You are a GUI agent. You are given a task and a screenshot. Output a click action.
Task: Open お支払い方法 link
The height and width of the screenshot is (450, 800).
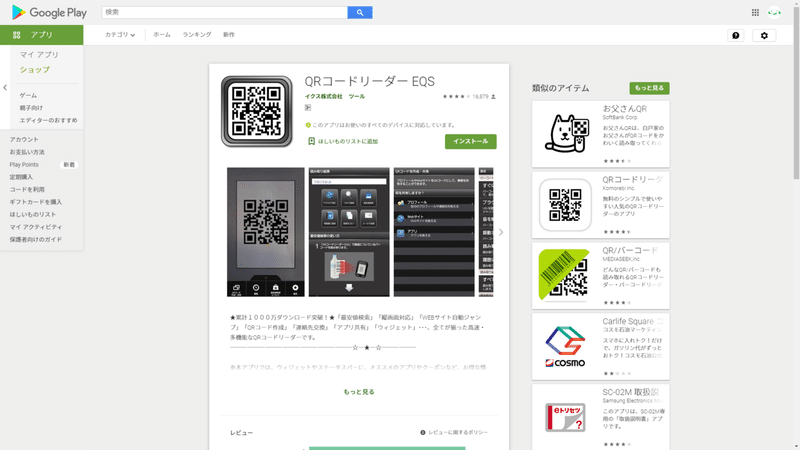click(27, 152)
